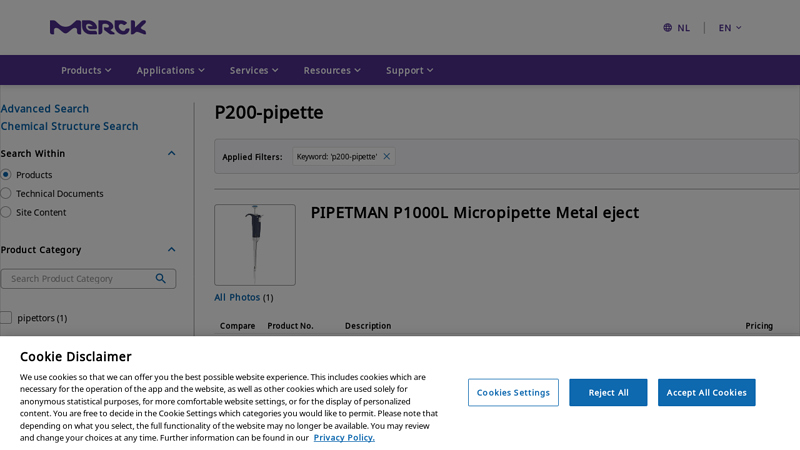800x450 pixels.
Task: Check the pipettors category checkbox
Action: pyautogui.click(x=6, y=318)
